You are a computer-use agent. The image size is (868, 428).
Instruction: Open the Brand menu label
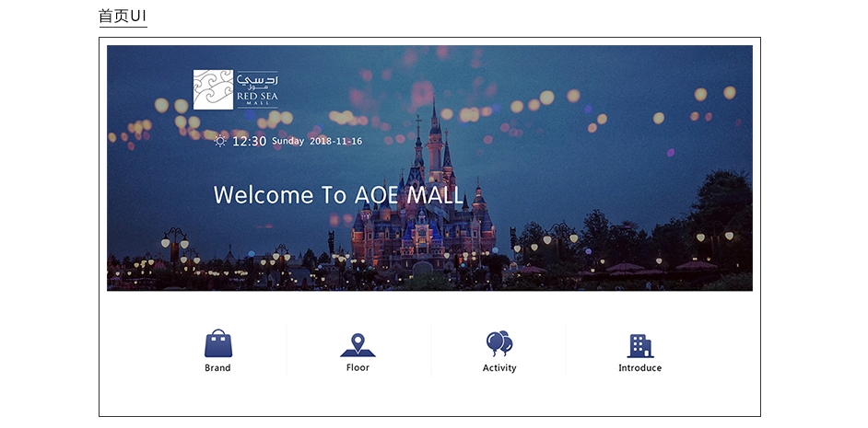[217, 368]
